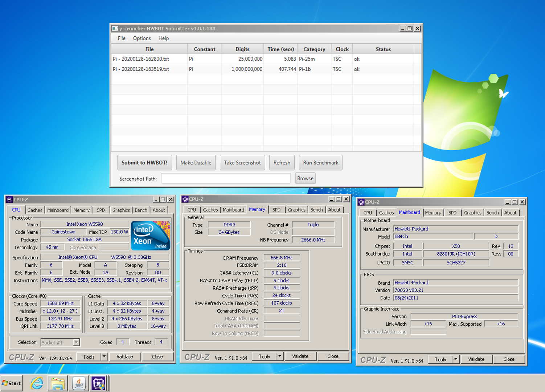Click the CAS# Latency 9.0 clocks value
The height and width of the screenshot is (392, 545).
click(282, 273)
